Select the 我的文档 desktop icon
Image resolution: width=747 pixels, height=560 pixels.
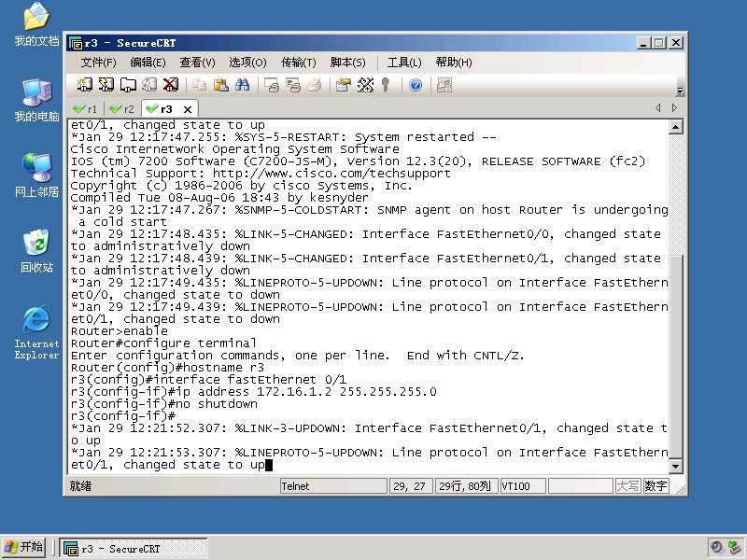tap(36, 24)
